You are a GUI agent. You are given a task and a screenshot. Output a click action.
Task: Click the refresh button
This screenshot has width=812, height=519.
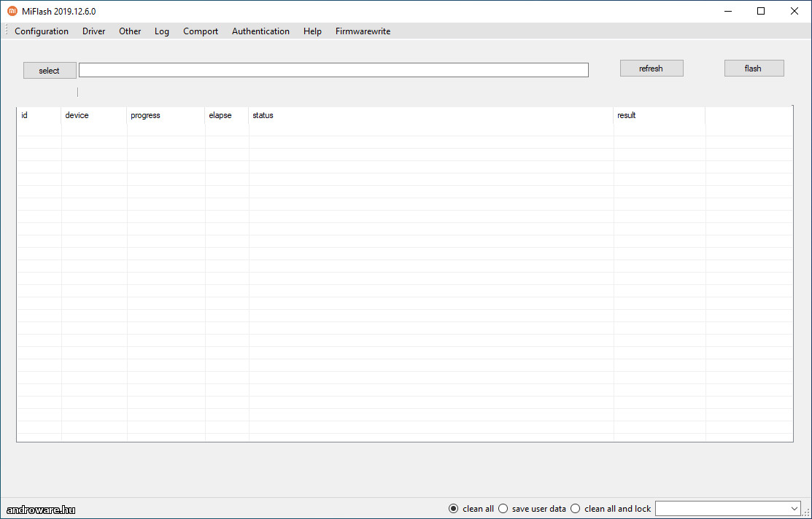pyautogui.click(x=651, y=69)
